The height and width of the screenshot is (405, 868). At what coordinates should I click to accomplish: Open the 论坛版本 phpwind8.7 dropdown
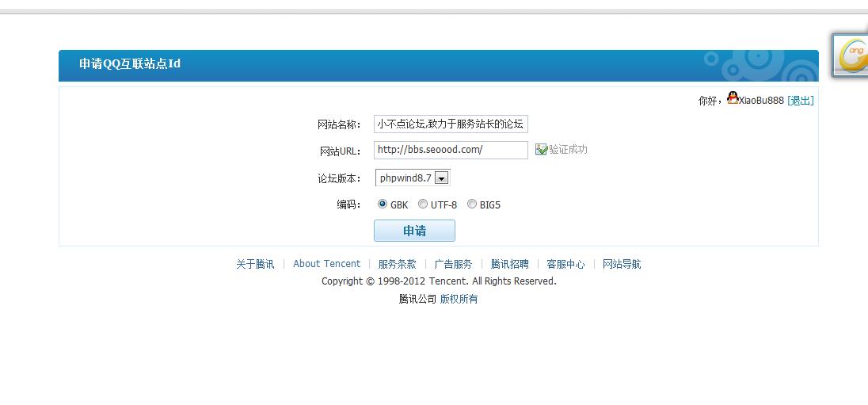(413, 178)
